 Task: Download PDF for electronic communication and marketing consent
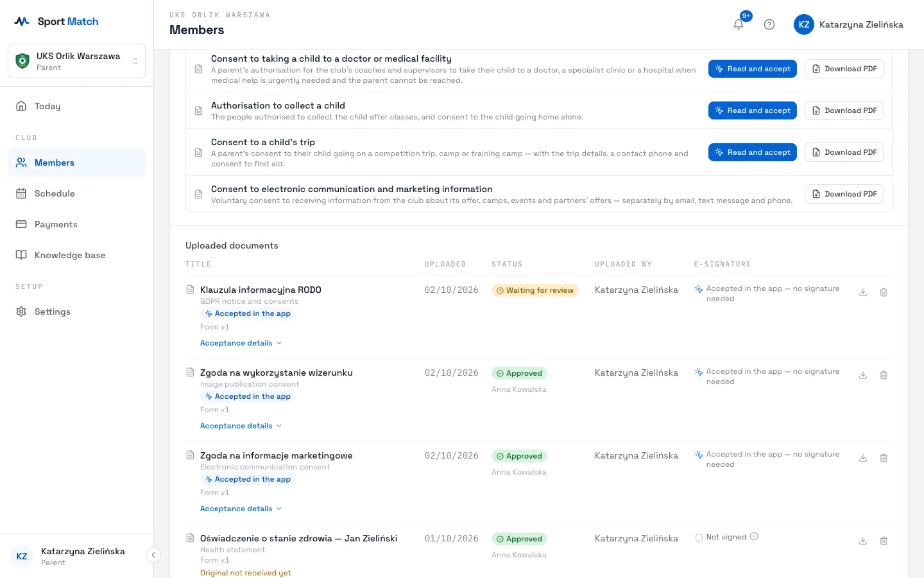tap(844, 194)
